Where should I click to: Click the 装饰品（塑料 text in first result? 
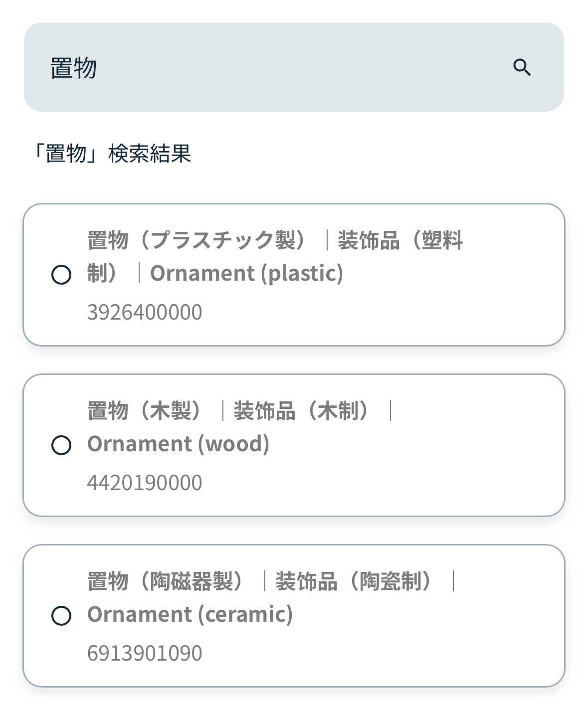tap(400, 240)
